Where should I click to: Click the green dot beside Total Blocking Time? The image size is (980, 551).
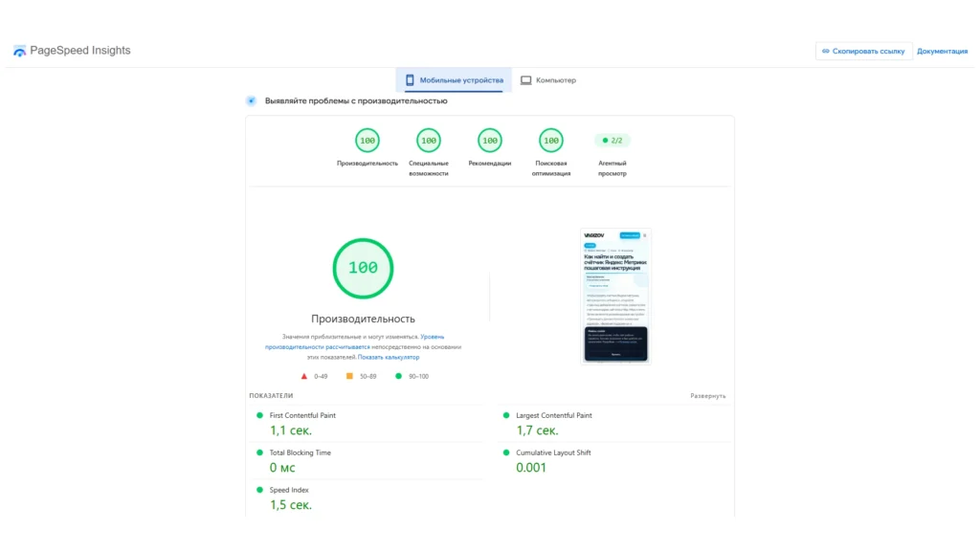260,452
